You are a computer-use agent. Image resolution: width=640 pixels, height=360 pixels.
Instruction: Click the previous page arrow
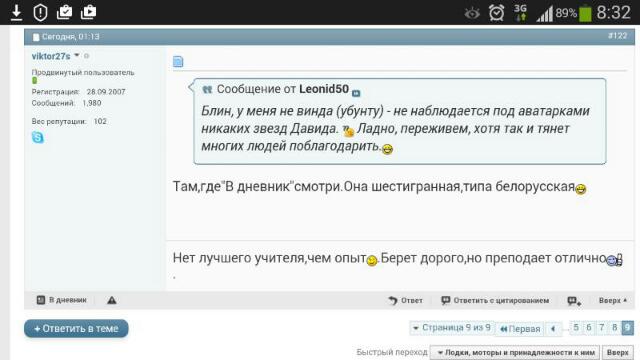553,329
